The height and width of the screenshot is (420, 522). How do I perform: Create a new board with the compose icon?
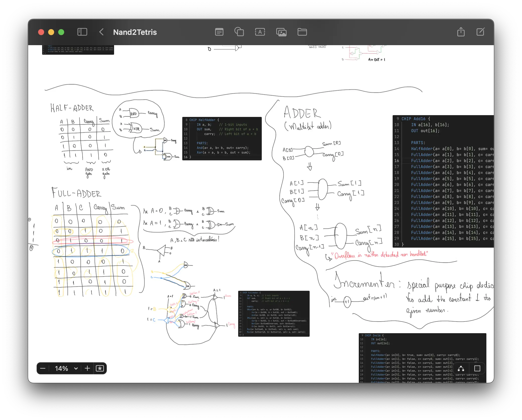tap(481, 32)
